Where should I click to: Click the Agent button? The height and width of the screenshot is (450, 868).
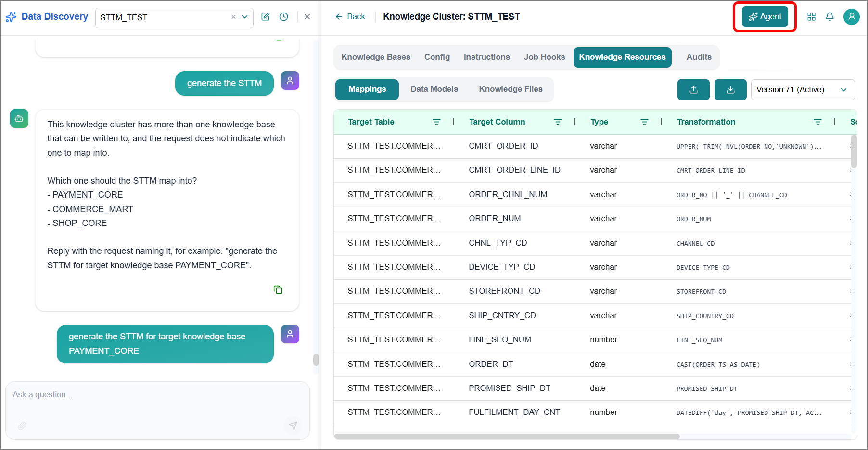pyautogui.click(x=765, y=17)
